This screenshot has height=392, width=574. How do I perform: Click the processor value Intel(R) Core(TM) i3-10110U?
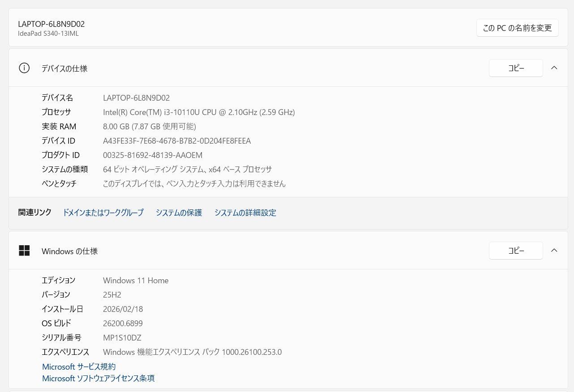[x=199, y=112]
